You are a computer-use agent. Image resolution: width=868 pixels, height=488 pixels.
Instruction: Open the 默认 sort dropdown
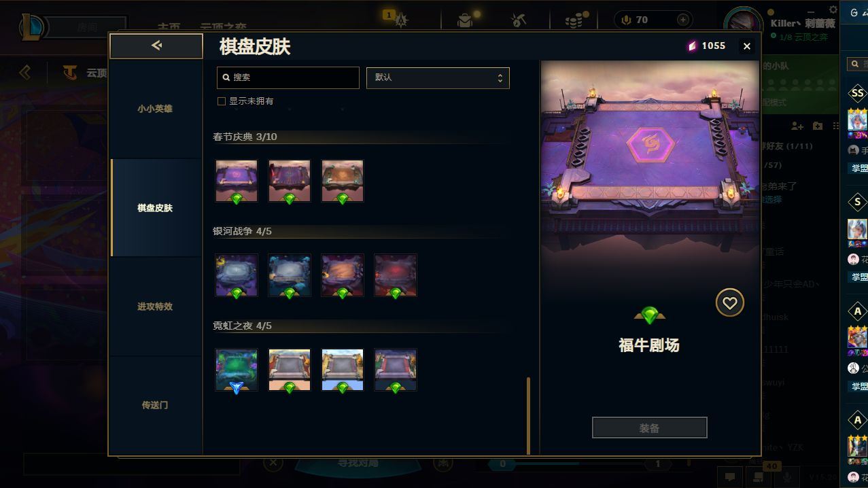click(438, 77)
